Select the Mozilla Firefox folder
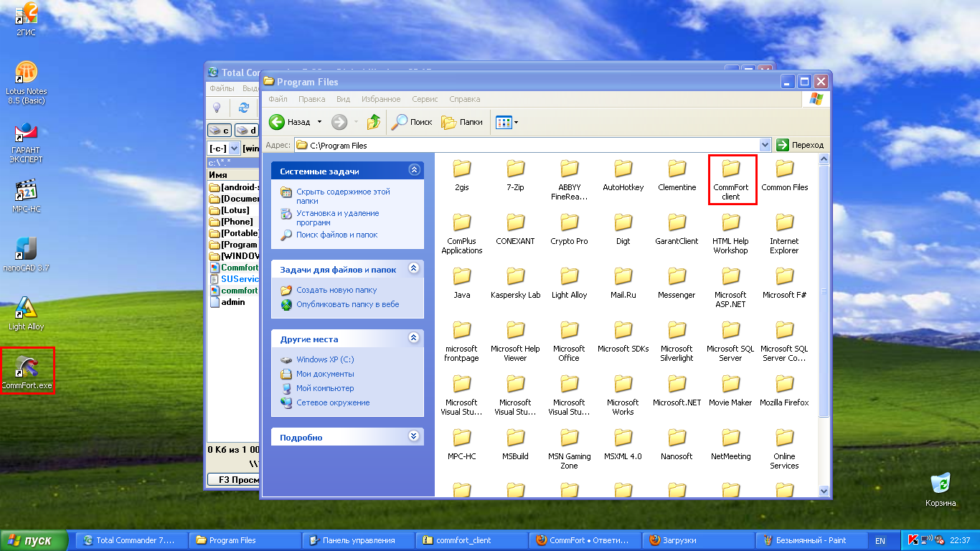Screen dimensions: 980x551 (x=784, y=385)
